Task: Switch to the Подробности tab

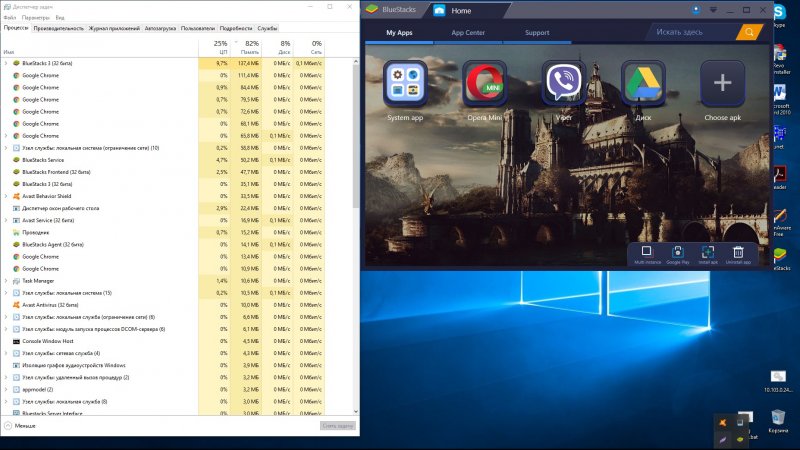Action: pos(236,29)
